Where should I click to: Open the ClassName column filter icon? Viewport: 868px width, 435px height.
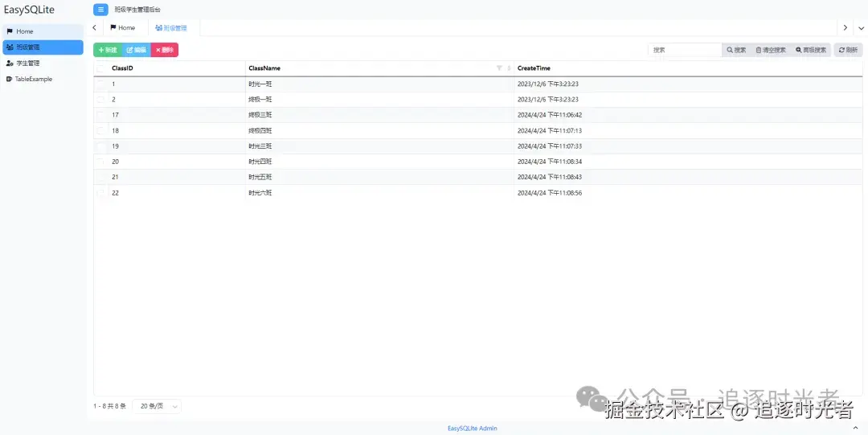pyautogui.click(x=499, y=68)
